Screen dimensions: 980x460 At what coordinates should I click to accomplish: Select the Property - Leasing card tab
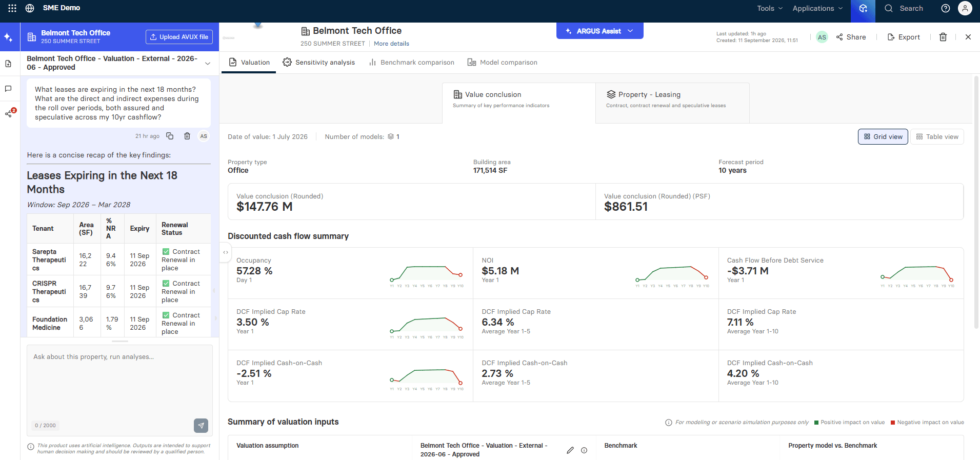672,103
